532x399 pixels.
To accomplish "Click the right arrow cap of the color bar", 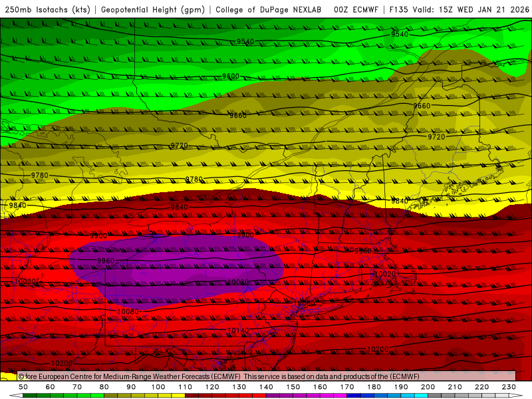I will point(515,396).
